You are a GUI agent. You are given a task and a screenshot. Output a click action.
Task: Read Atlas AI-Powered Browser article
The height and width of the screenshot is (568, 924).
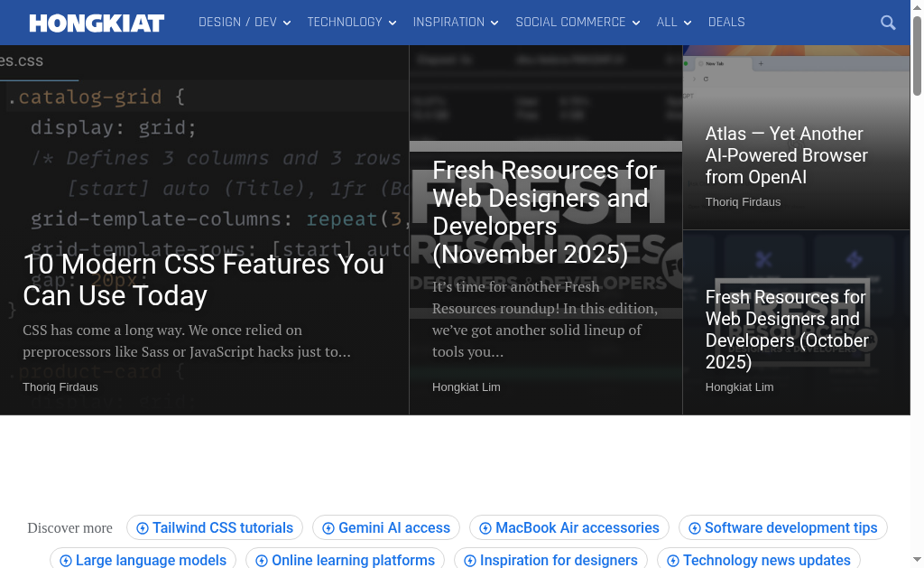pyautogui.click(x=786, y=155)
